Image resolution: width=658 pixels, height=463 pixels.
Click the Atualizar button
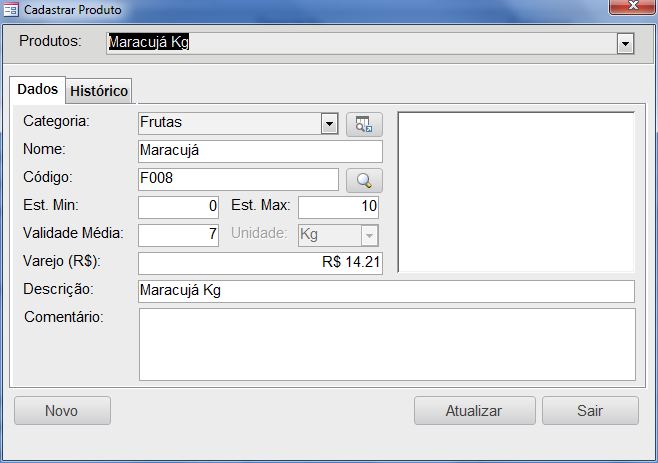[474, 410]
